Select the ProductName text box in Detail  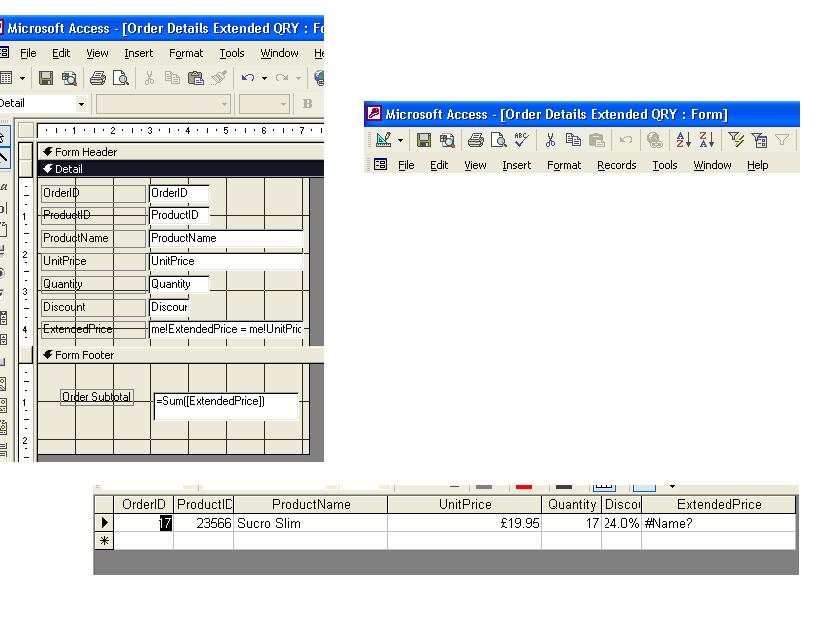tap(226, 238)
